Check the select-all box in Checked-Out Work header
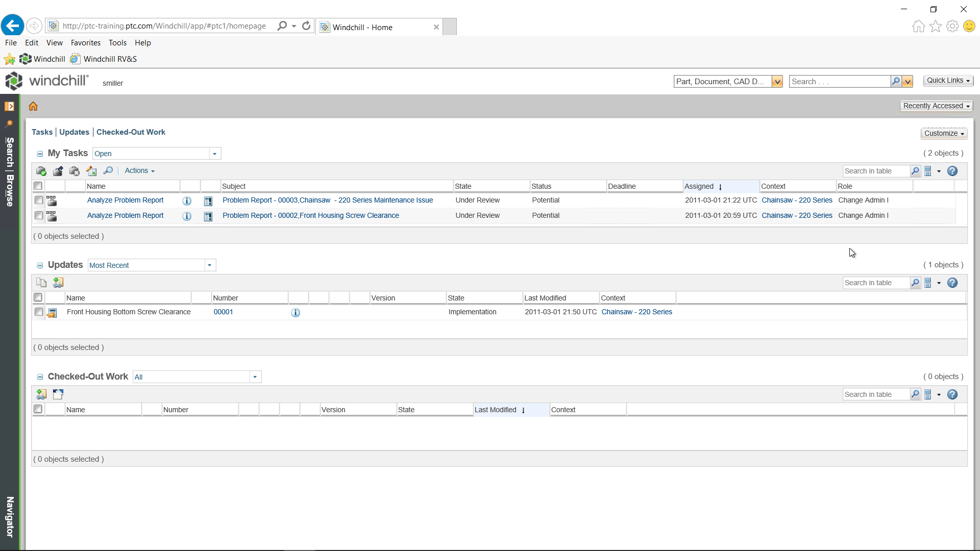The image size is (980, 551). (38, 409)
